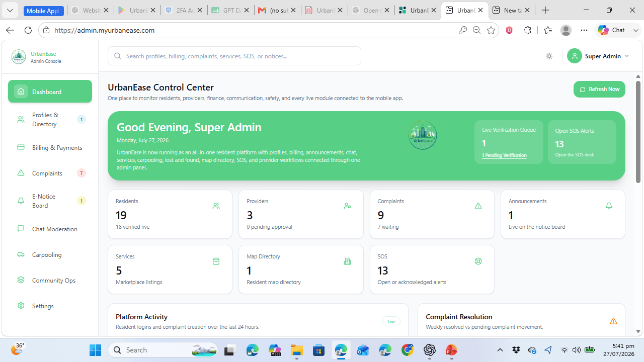Open the Complaints sidebar section

pos(50,173)
